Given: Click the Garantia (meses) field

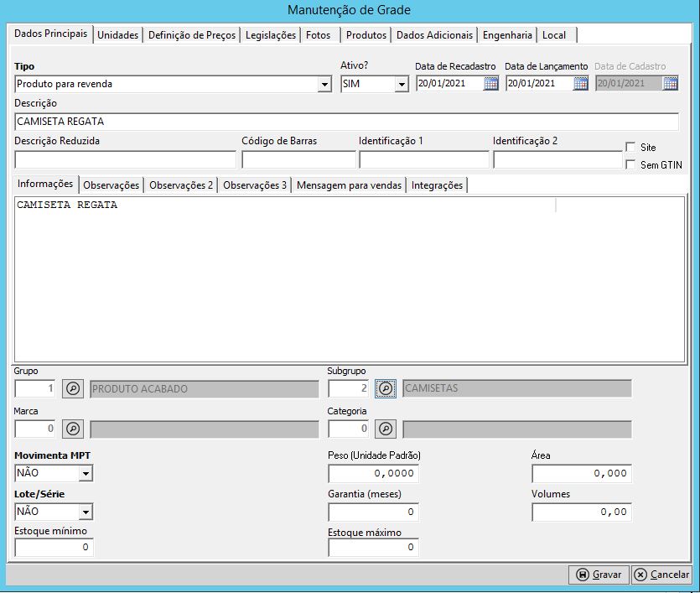Looking at the screenshot, I should pyautogui.click(x=373, y=512).
